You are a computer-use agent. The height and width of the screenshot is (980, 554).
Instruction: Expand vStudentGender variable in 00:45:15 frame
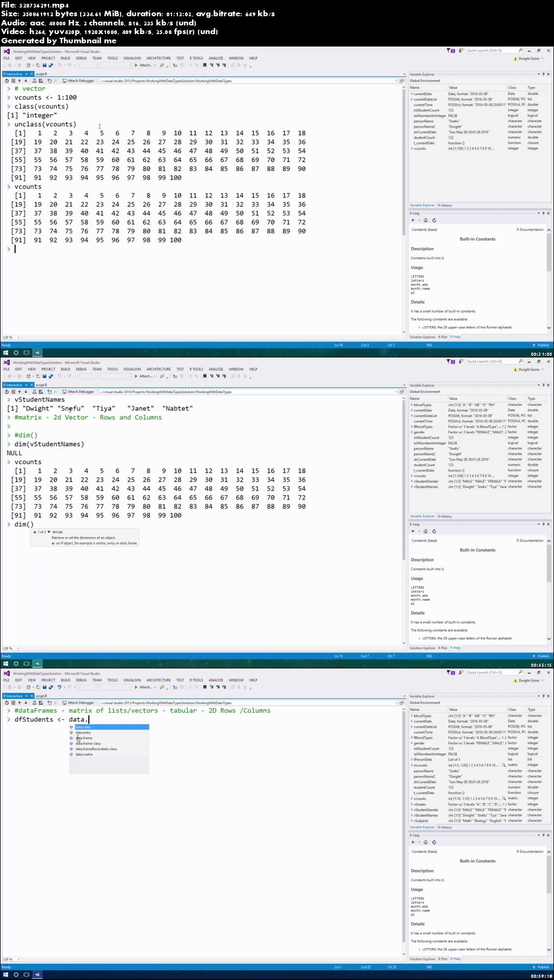click(412, 481)
